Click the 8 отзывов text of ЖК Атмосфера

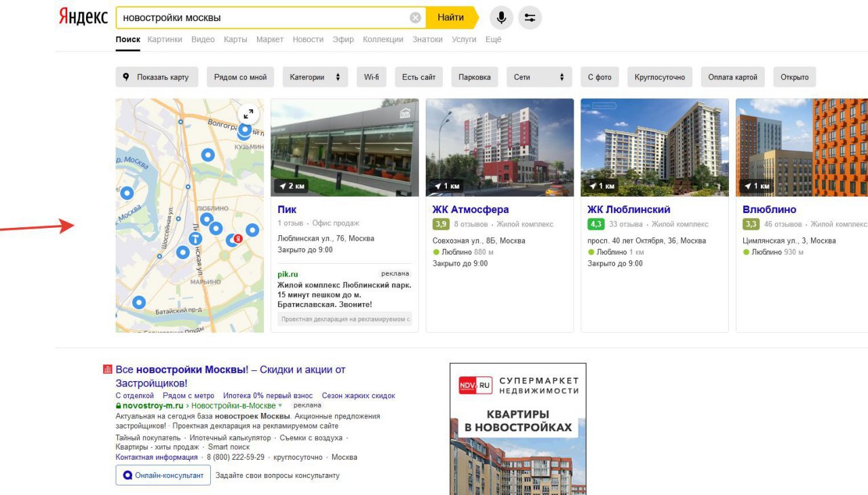tap(471, 224)
